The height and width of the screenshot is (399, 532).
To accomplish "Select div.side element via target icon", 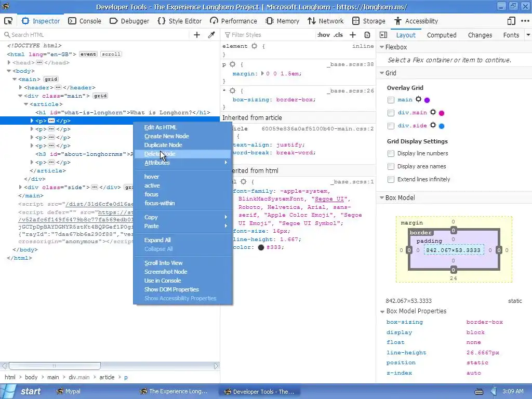I will click(433, 125).
